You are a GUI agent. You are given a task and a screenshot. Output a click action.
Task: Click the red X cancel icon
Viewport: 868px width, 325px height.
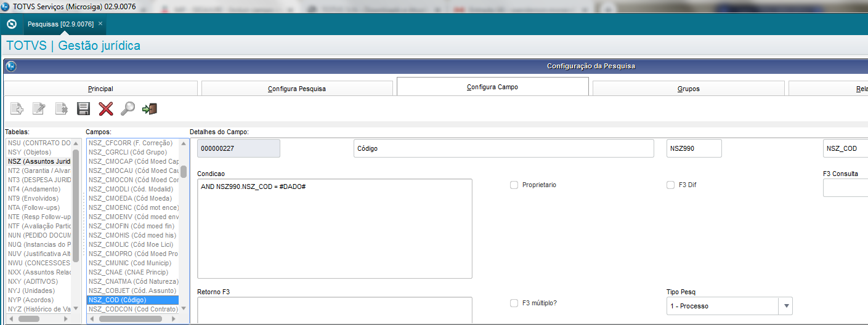(106, 109)
